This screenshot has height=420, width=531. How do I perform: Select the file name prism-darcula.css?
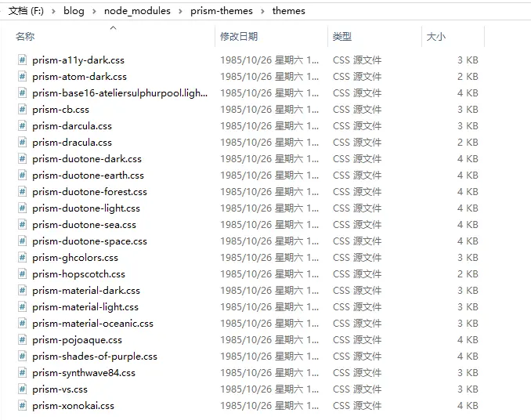[72, 126]
